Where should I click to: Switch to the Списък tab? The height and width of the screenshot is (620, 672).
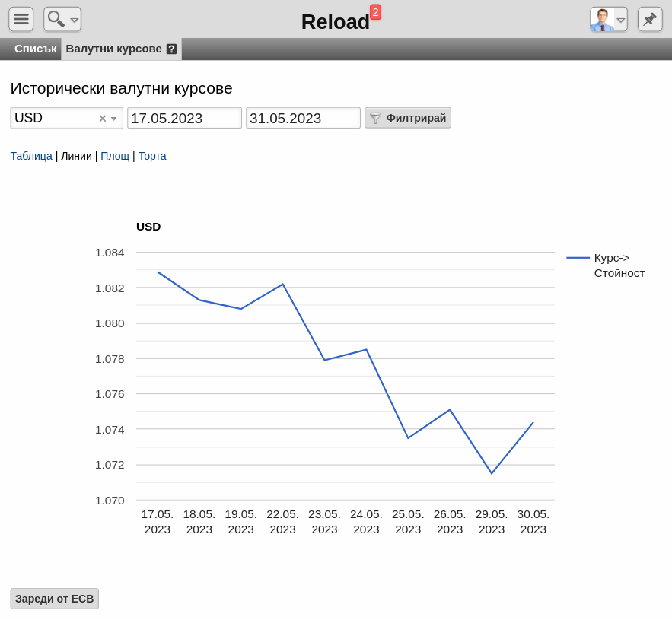pyautogui.click(x=36, y=49)
